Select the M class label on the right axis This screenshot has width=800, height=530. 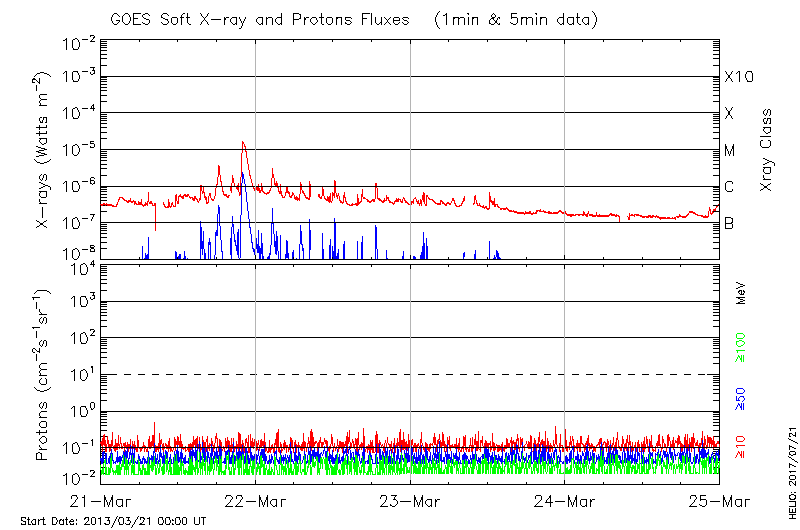click(x=730, y=151)
